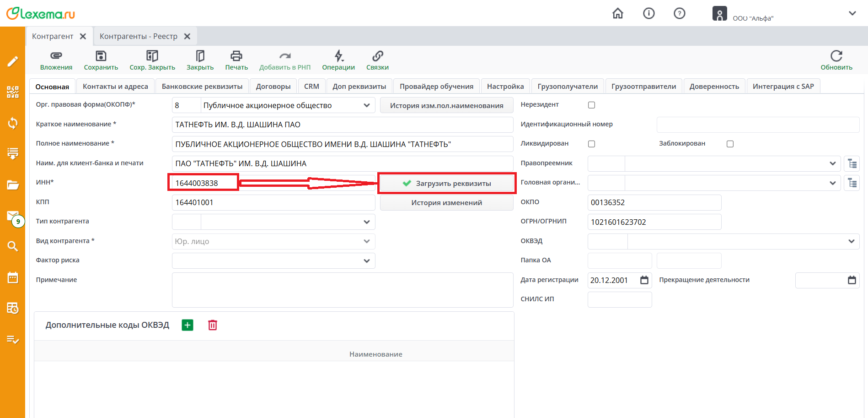
Task: Delete ОКВЭД code with red trash icon
Action: point(213,325)
